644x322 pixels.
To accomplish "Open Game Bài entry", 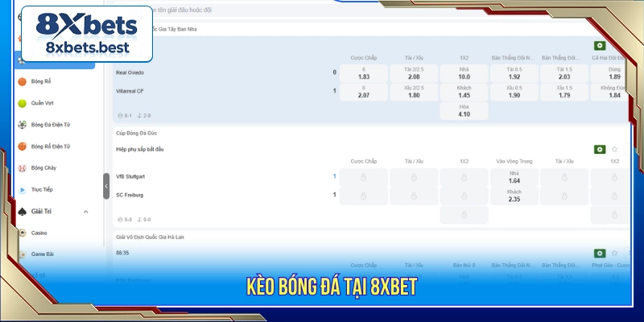I will 43,254.
